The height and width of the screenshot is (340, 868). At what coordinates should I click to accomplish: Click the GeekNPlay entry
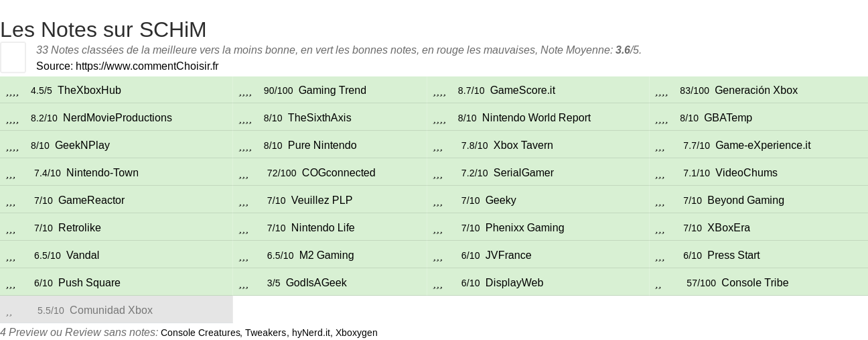coord(82,146)
